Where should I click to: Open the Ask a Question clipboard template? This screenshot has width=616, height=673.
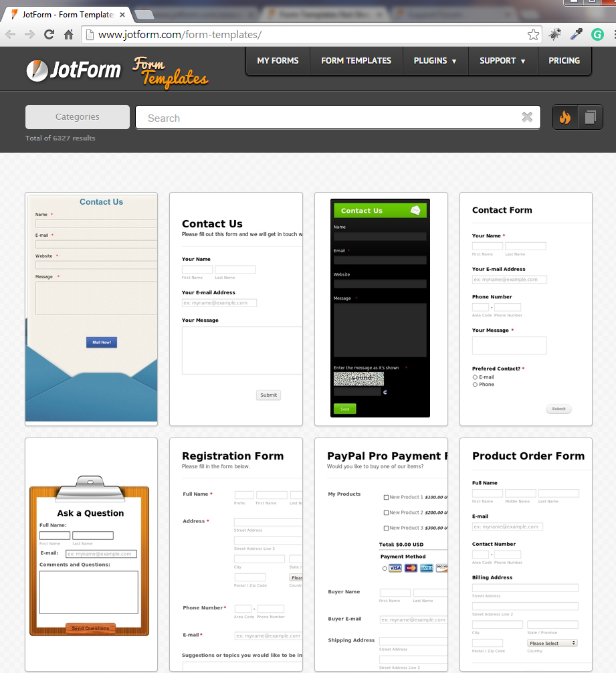(91, 555)
